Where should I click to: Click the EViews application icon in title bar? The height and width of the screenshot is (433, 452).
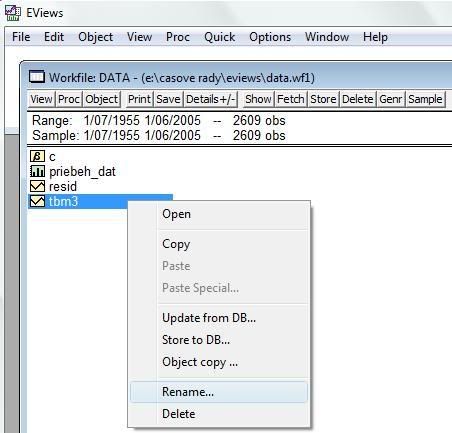pyautogui.click(x=13, y=13)
